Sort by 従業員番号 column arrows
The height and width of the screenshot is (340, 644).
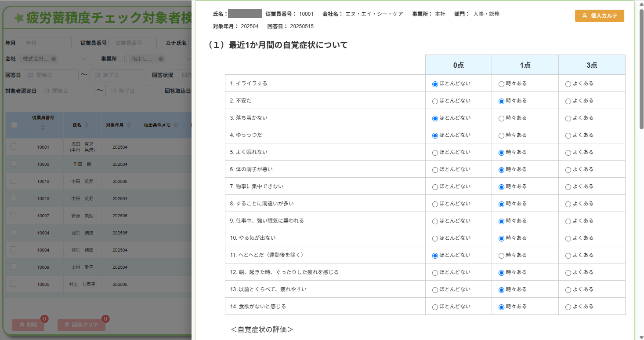[x=43, y=128]
